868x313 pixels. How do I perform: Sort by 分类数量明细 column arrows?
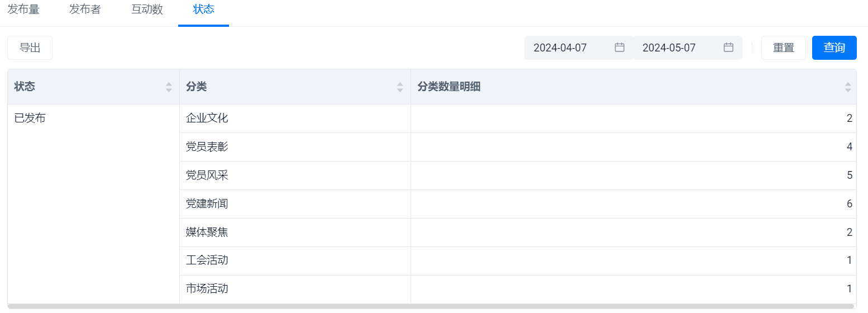click(x=848, y=87)
